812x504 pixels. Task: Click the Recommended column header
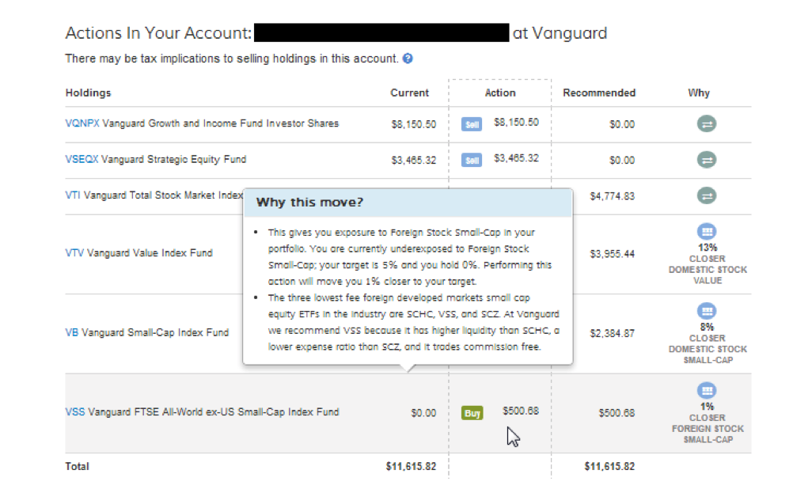click(x=599, y=93)
